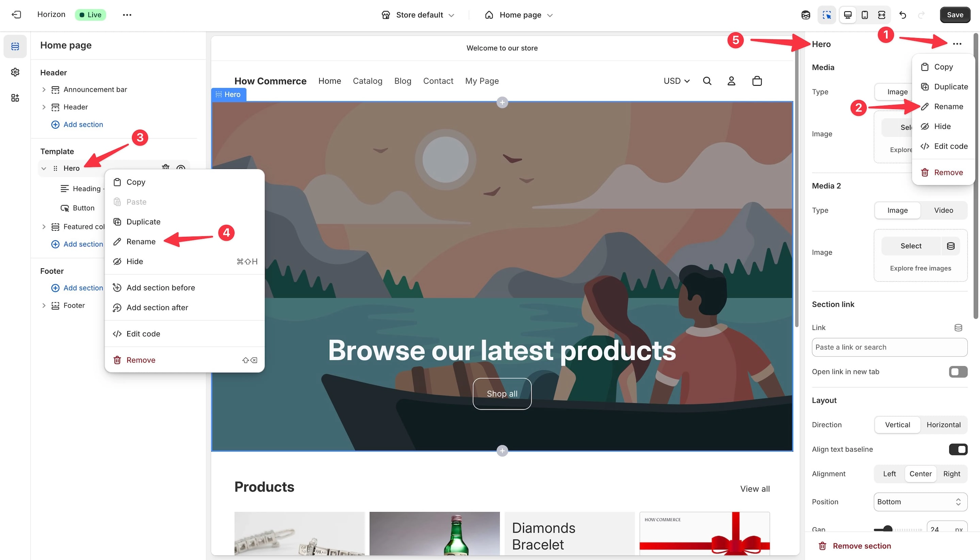Screen dimensions: 980x560
Task: Align content Center
Action: [920, 474]
